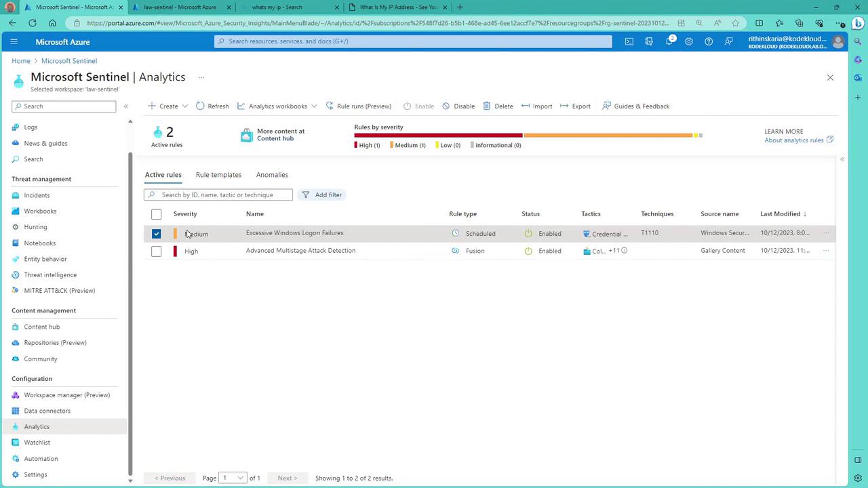Open the portal settings gear icon
Viewport: 868px width, 488px height.
[x=689, y=41]
